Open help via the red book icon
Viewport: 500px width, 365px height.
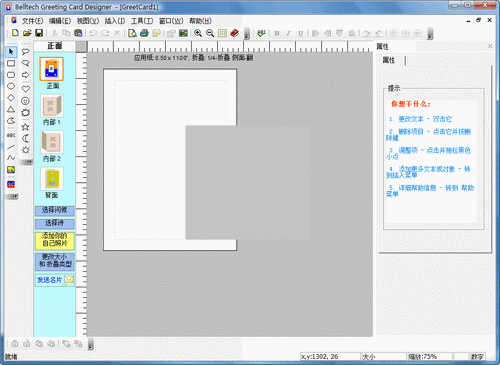click(x=234, y=33)
